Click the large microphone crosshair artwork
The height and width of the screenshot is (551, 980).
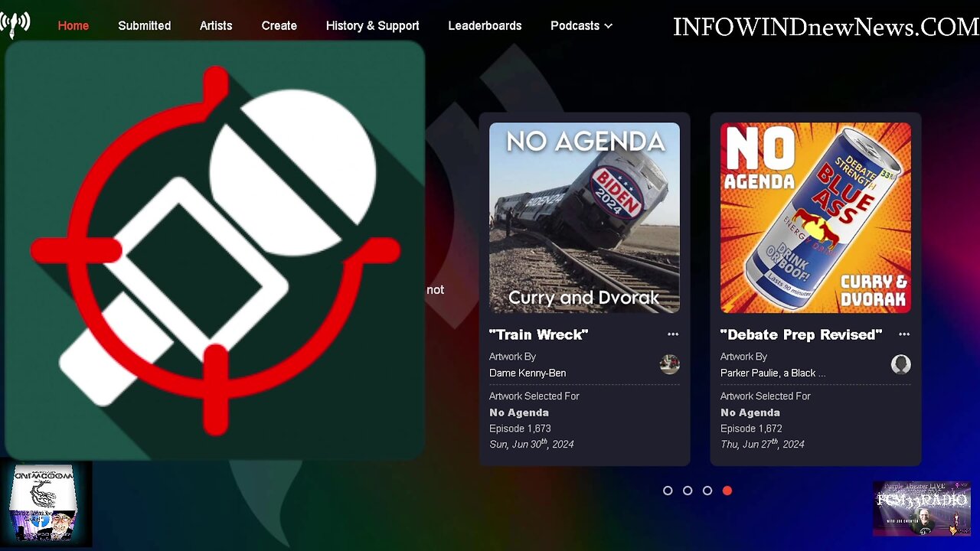[x=214, y=250]
